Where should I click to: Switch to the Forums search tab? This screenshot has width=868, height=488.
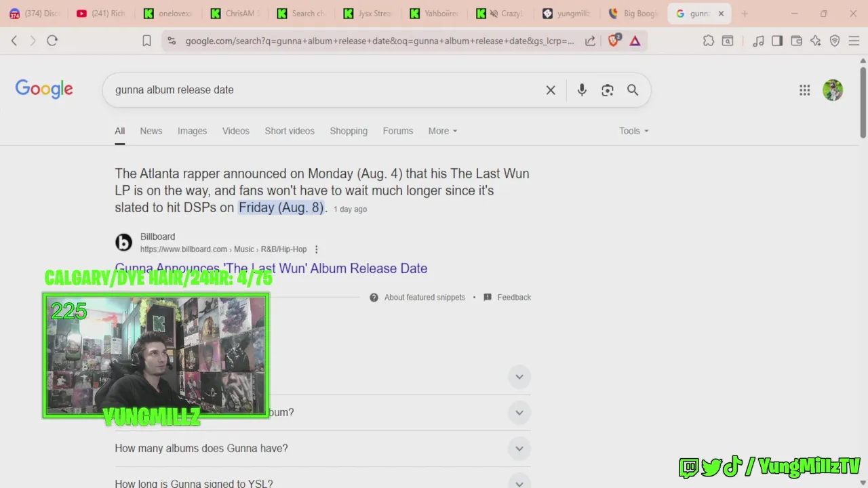click(x=398, y=131)
